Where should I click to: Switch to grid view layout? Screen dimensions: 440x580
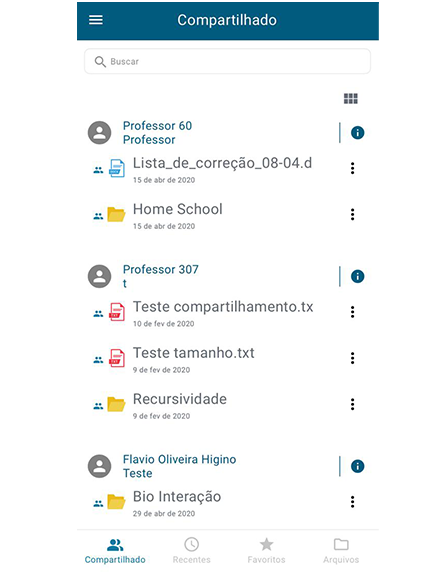351,98
